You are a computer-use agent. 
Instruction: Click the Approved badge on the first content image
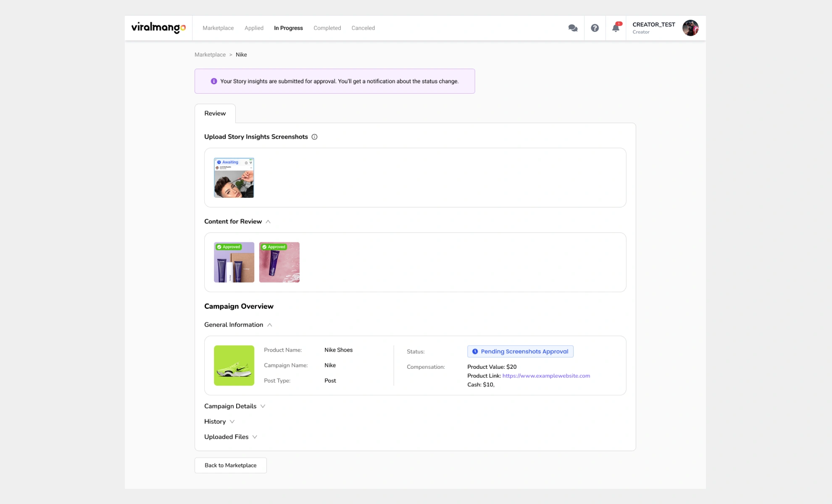pyautogui.click(x=229, y=247)
